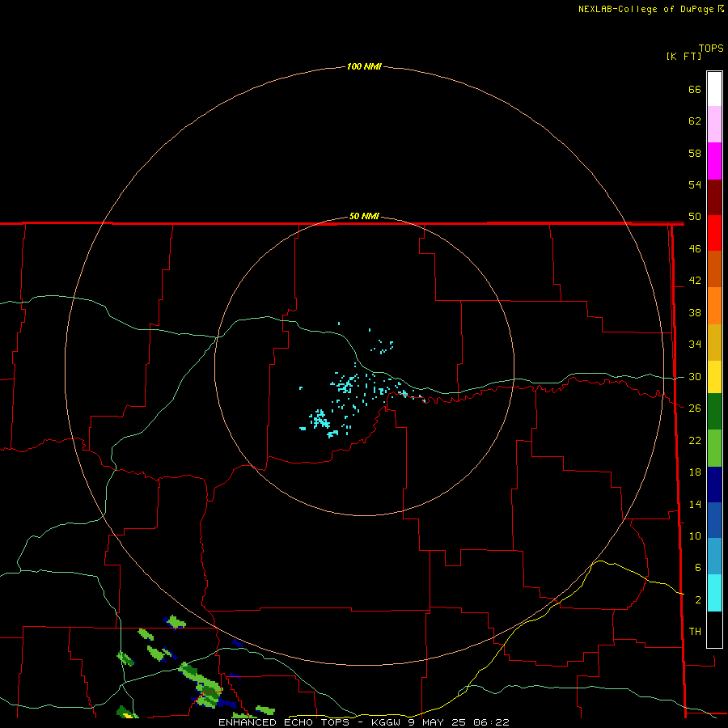
Task: Click the "TOPS" legend title
Action: [711, 49]
